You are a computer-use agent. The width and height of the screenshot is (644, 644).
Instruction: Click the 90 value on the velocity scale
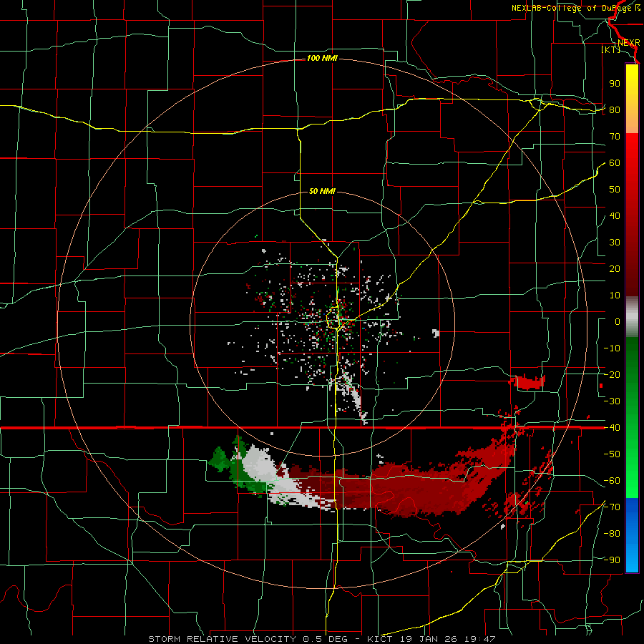(x=615, y=84)
